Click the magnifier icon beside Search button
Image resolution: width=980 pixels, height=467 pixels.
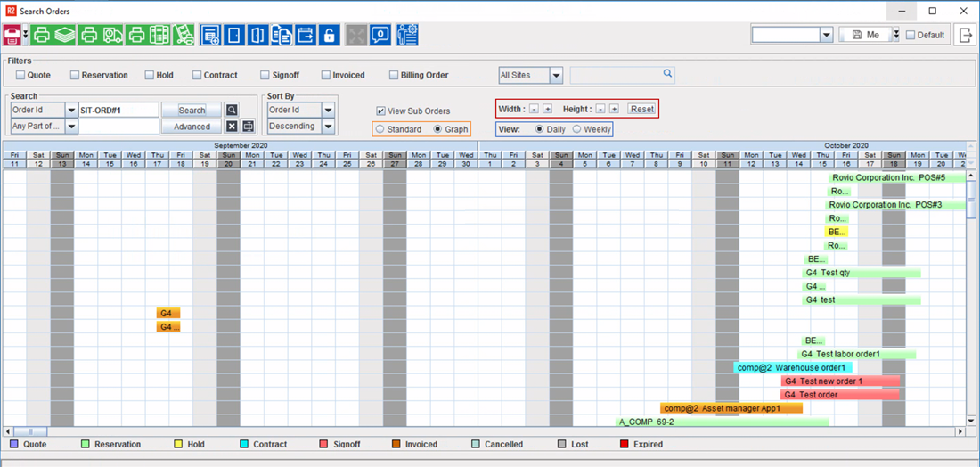pyautogui.click(x=232, y=111)
